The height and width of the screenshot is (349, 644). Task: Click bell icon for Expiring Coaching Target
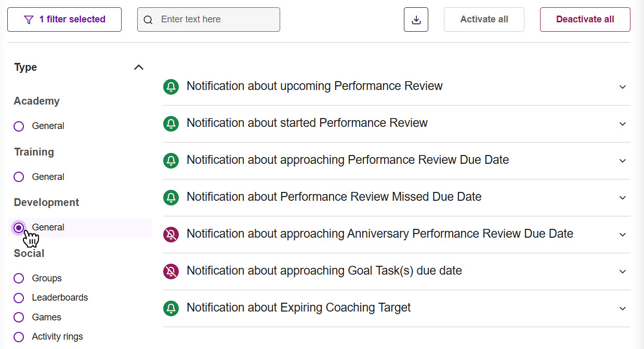(171, 308)
